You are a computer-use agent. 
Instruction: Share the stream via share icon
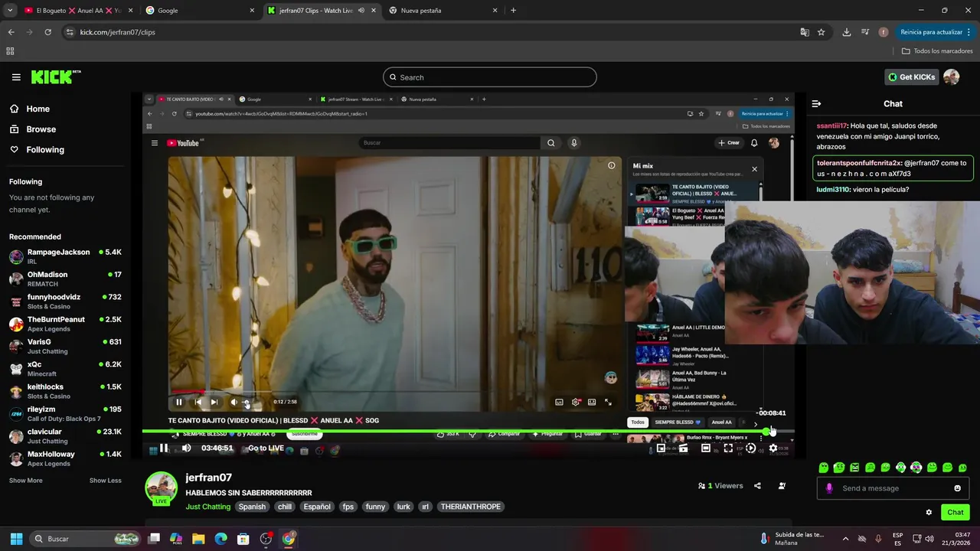pos(757,486)
